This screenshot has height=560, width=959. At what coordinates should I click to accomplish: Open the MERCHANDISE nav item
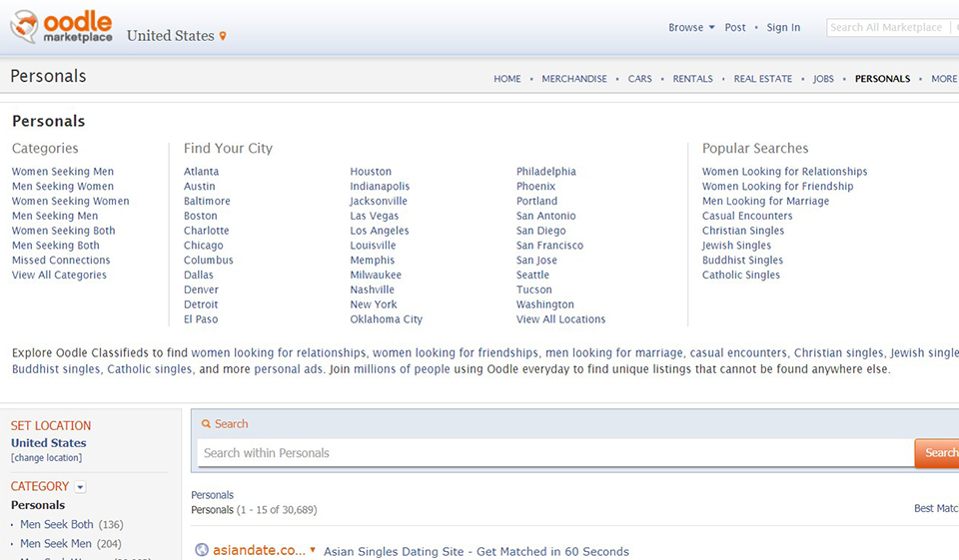(x=574, y=79)
